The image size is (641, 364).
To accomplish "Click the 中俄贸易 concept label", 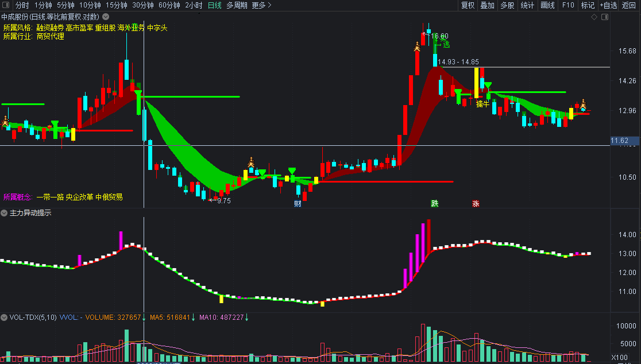I will (x=109, y=197).
